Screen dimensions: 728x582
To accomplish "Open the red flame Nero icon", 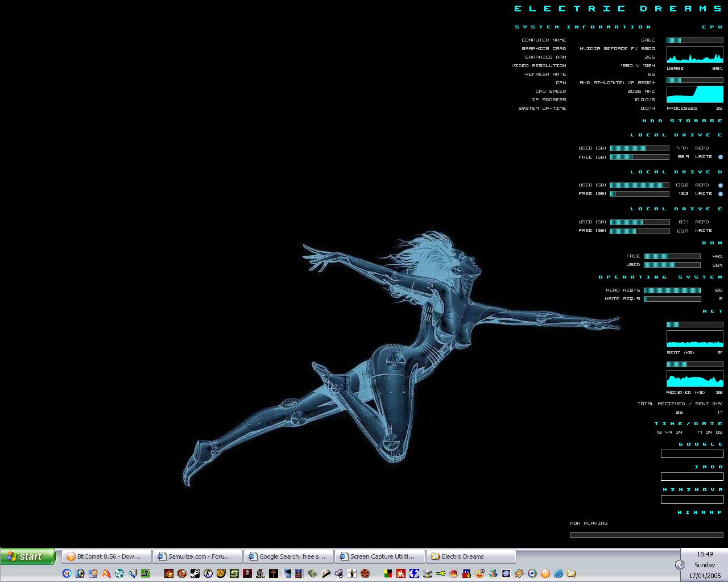I will [401, 573].
